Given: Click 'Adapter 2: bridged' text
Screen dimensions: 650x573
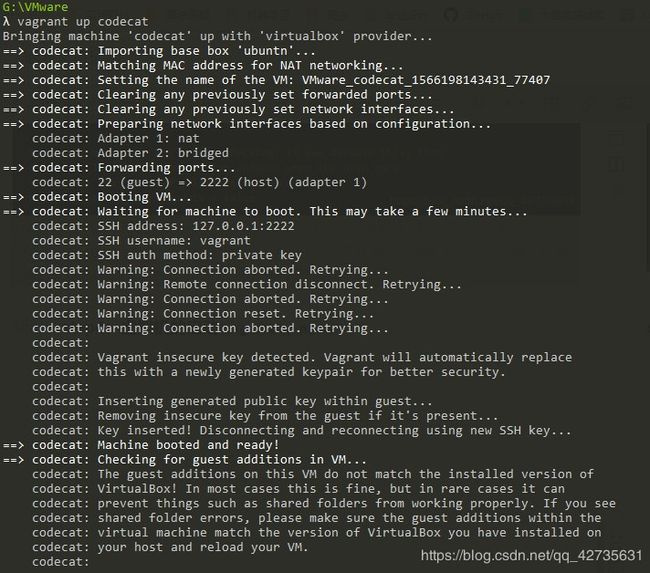Looking at the screenshot, I should pos(163,153).
